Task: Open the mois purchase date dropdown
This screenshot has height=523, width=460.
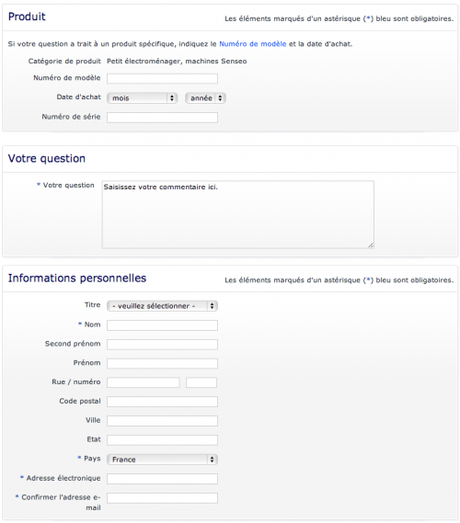Action: (142, 98)
